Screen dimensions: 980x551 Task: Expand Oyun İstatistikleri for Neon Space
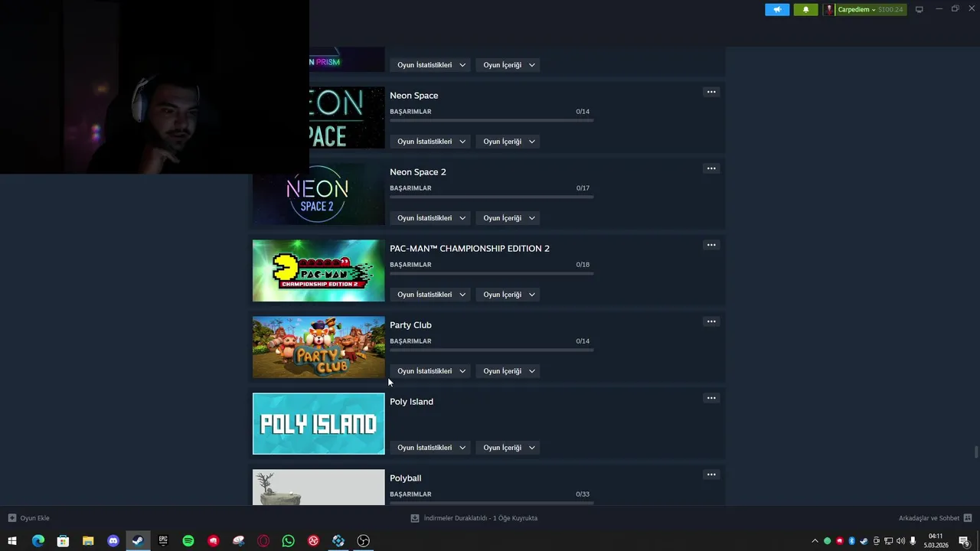pos(431,142)
